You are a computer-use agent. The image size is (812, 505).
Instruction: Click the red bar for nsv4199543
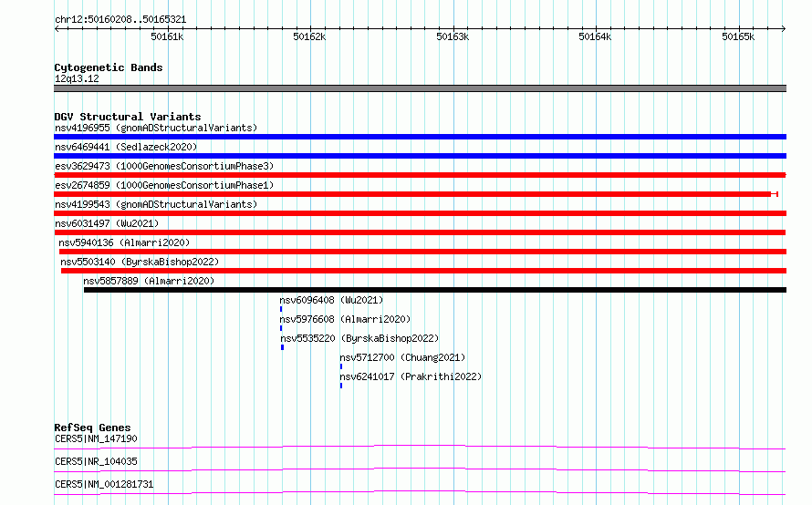420,213
